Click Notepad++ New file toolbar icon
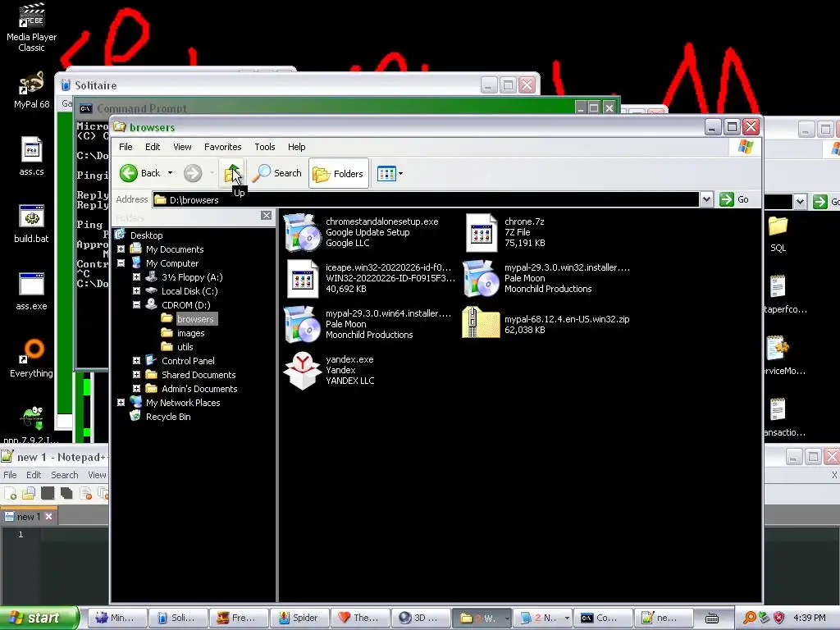Screen dimensions: 840x630 [10, 493]
